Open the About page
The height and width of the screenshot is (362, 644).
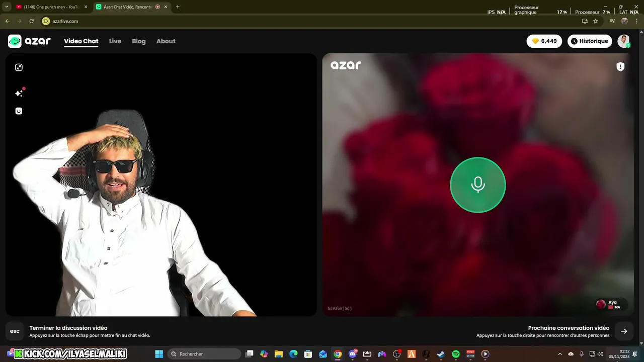click(x=166, y=41)
